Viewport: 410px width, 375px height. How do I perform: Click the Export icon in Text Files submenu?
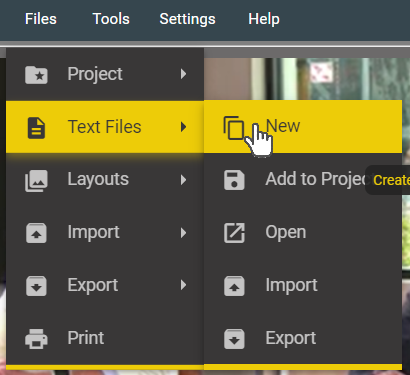234,339
